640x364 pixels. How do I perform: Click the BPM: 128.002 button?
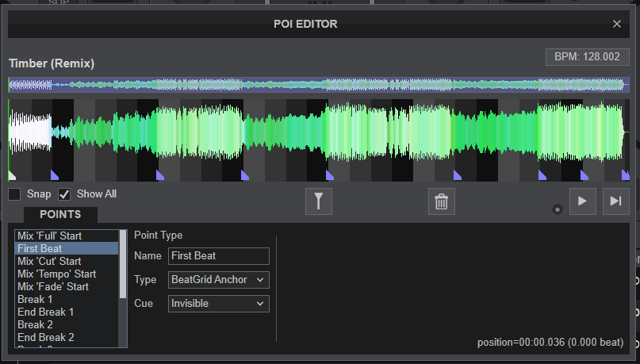(587, 58)
